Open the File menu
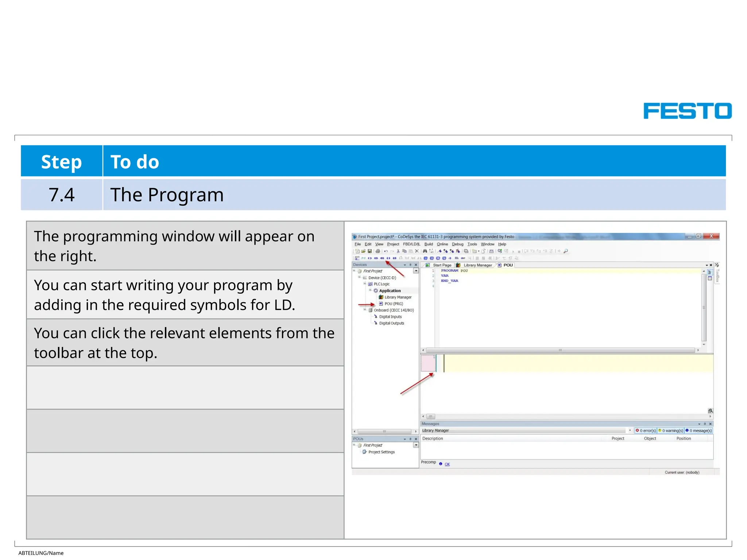Image resolution: width=747 pixels, height=560 pixels. tap(358, 244)
